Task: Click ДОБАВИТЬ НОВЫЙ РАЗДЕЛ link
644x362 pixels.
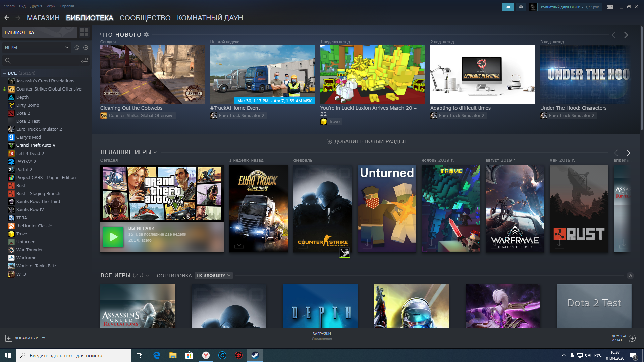Action: (x=366, y=141)
